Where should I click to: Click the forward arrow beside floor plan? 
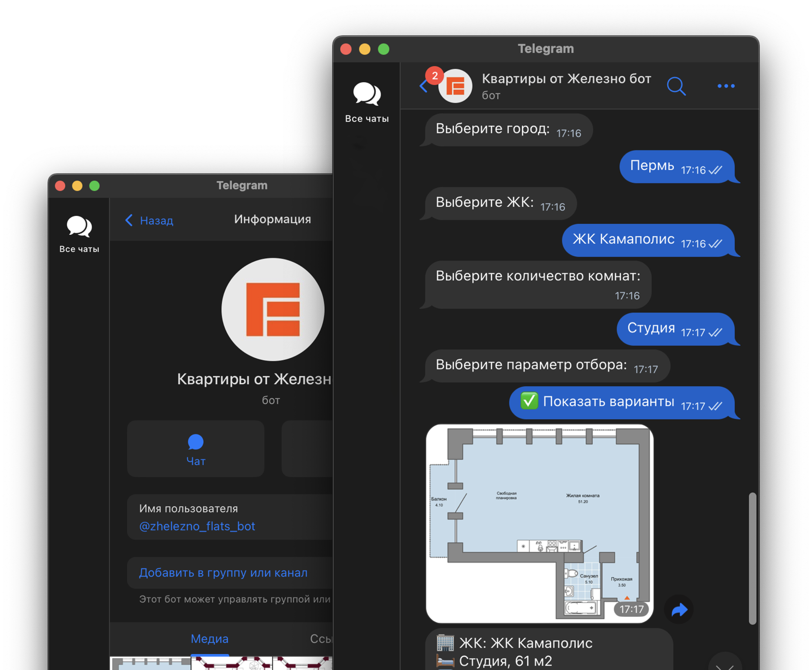pos(679,609)
